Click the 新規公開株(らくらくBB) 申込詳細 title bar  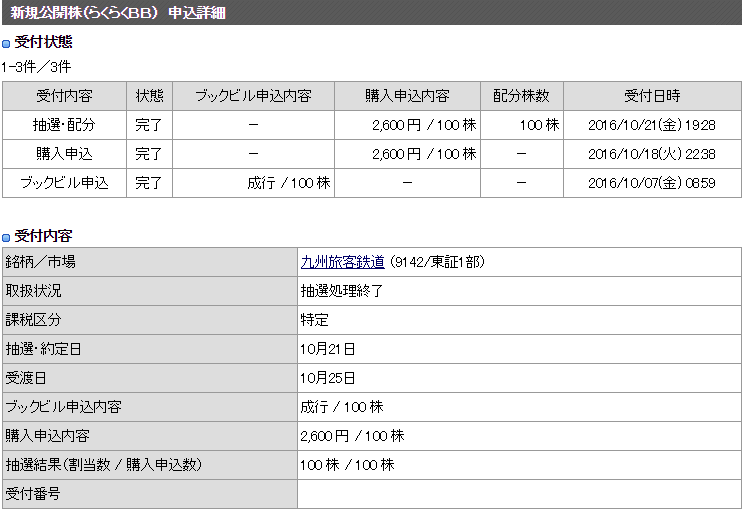click(372, 12)
